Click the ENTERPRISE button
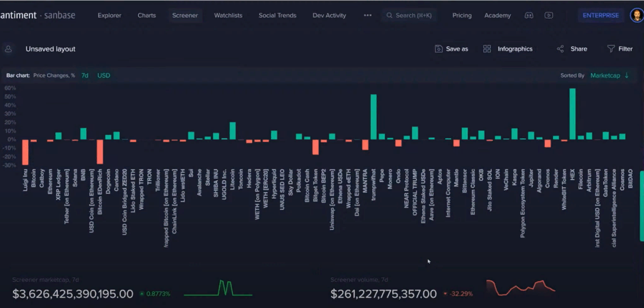 pos(601,15)
